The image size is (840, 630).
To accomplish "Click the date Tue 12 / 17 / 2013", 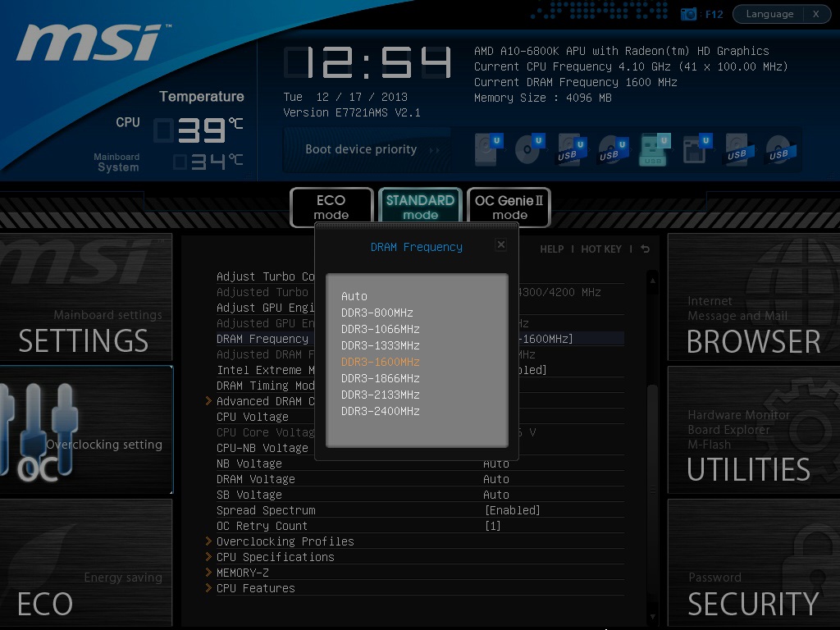I will pos(345,97).
